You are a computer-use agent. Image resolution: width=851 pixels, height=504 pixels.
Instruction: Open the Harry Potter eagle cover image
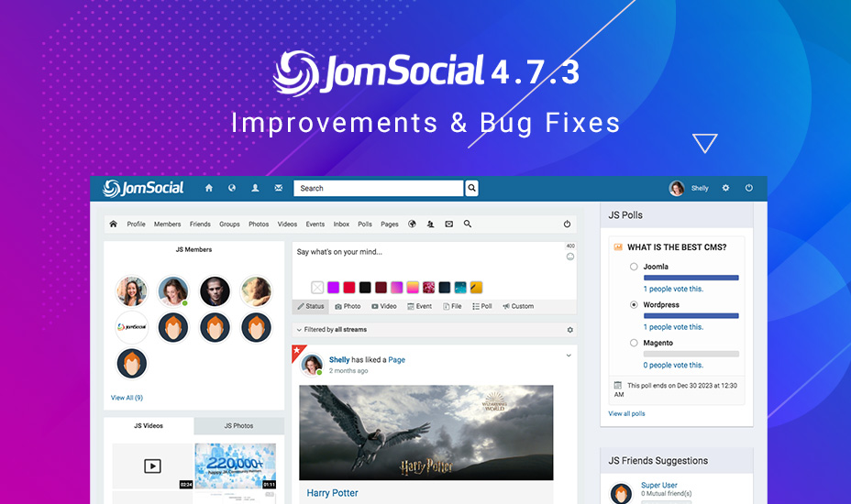click(x=426, y=433)
